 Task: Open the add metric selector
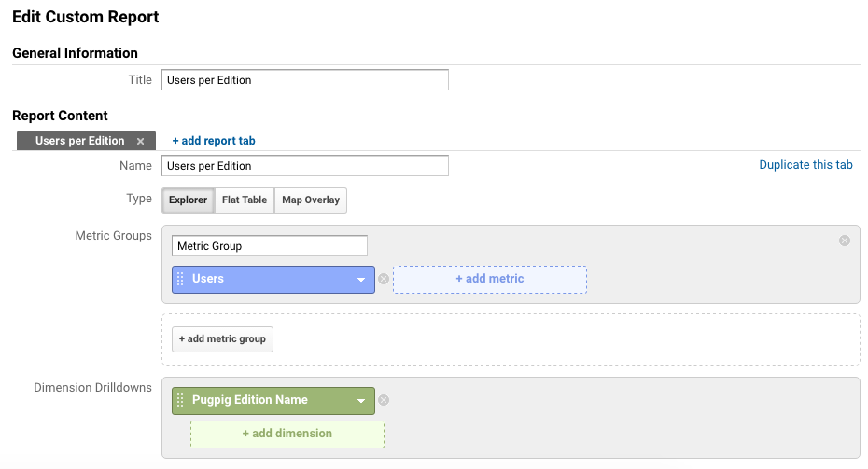point(490,280)
